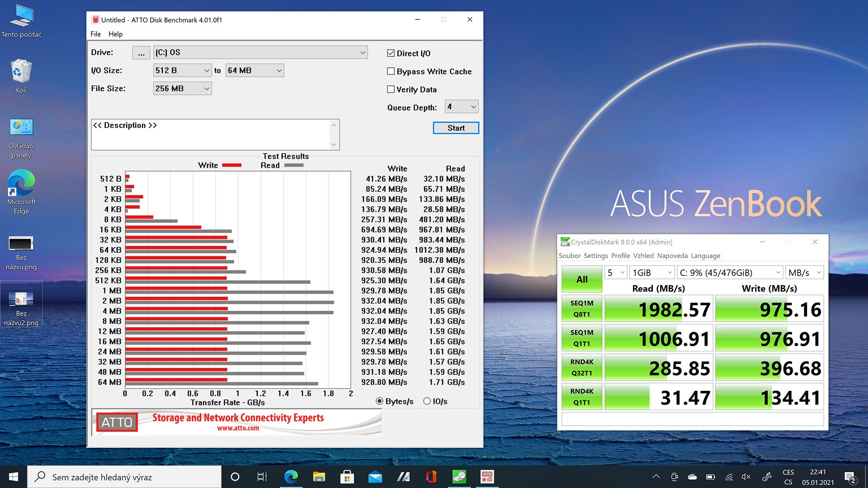The width and height of the screenshot is (868, 488).
Task: Click the Meet Now tray icon
Action: pyautogui.click(x=675, y=477)
